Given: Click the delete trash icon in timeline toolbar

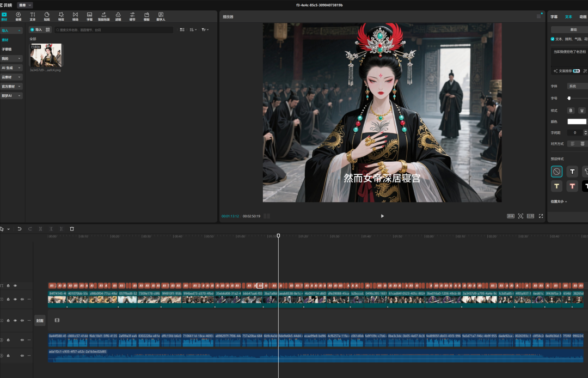Looking at the screenshot, I should click(72, 229).
